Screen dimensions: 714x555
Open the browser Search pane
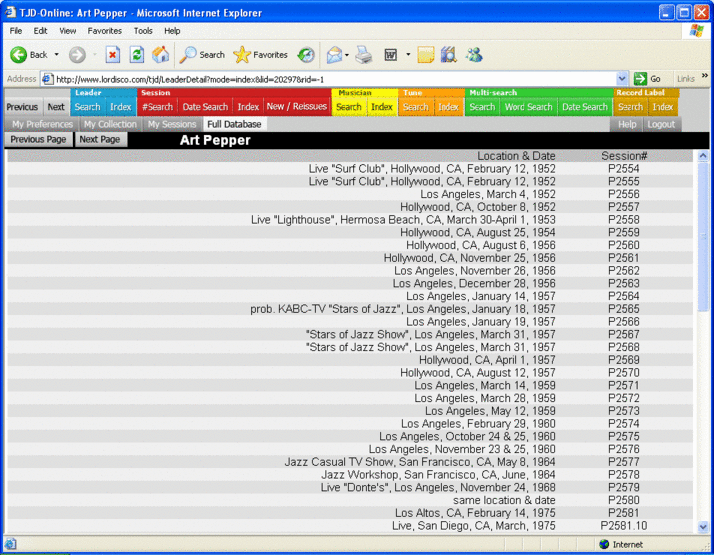click(x=202, y=55)
